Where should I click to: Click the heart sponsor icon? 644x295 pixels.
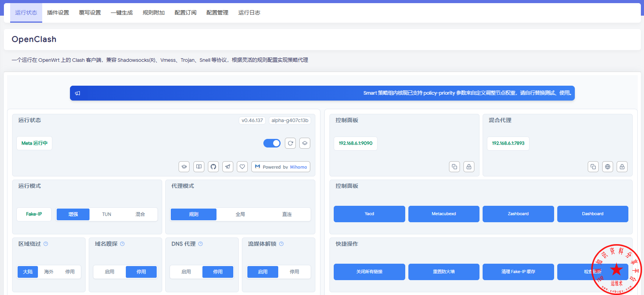click(x=242, y=167)
